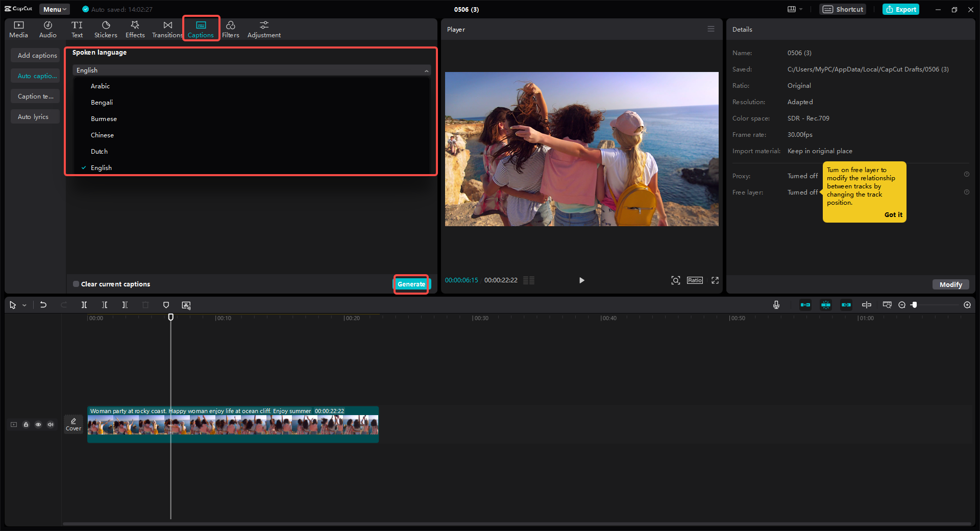Viewport: 980px width, 531px height.
Task: Open the Media panel
Action: [x=18, y=29]
